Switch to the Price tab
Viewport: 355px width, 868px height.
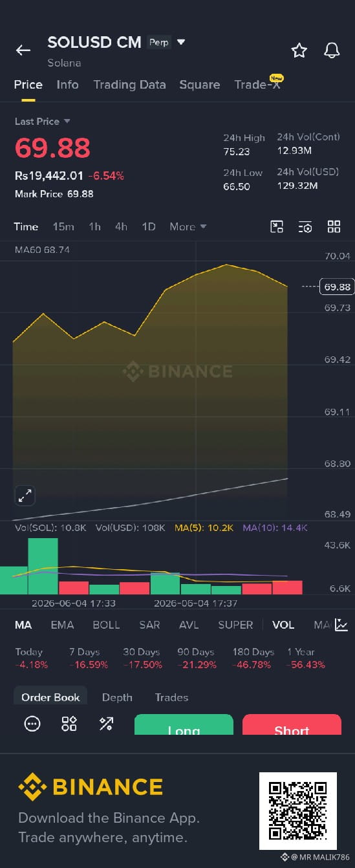click(28, 85)
